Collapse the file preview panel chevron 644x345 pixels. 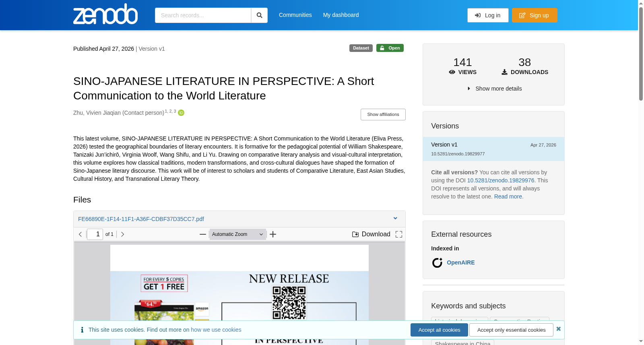pyautogui.click(x=395, y=219)
